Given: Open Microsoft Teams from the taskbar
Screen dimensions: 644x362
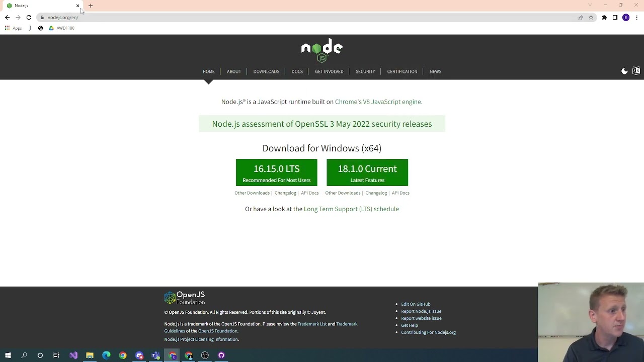Looking at the screenshot, I should point(155,355).
